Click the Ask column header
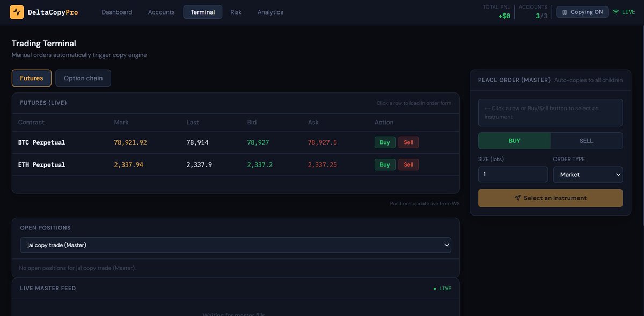 [313, 122]
